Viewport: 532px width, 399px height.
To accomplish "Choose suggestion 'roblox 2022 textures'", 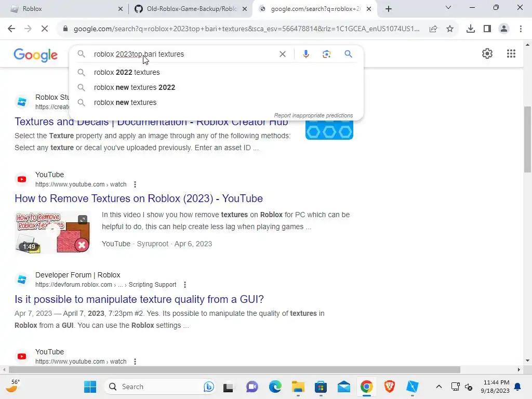I will click(216, 72).
